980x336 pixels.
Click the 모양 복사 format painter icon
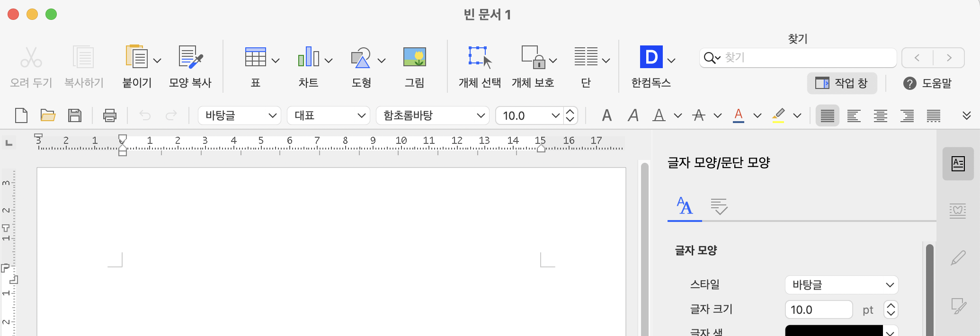click(x=190, y=57)
